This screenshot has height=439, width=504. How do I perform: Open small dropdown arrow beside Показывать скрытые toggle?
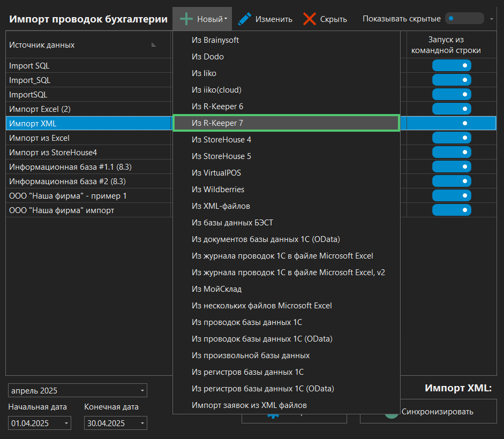point(492,19)
